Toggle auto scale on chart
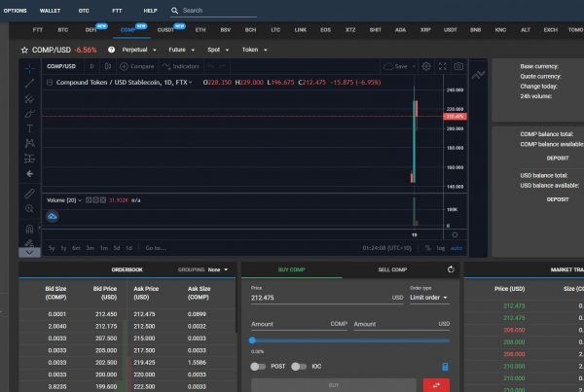 [456, 248]
